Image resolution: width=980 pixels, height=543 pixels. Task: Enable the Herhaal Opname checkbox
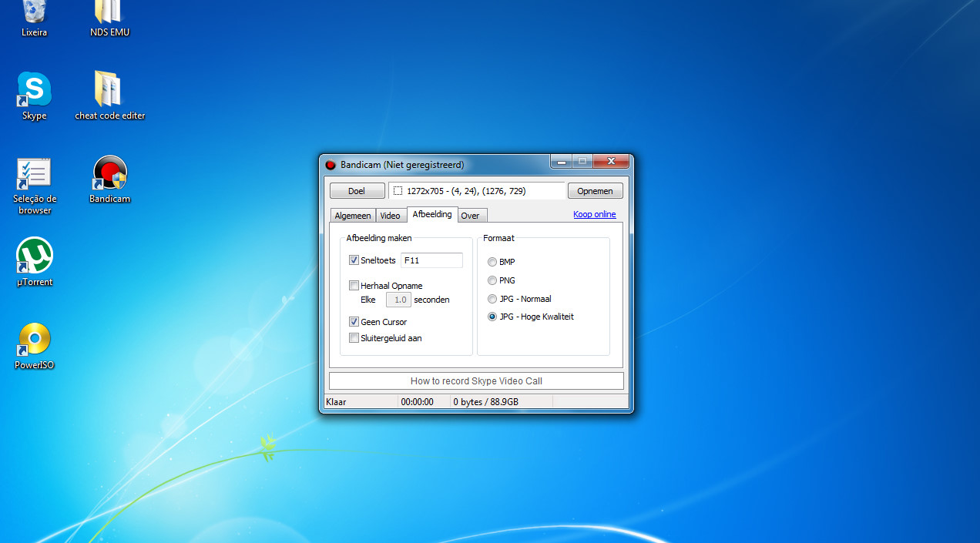(354, 286)
